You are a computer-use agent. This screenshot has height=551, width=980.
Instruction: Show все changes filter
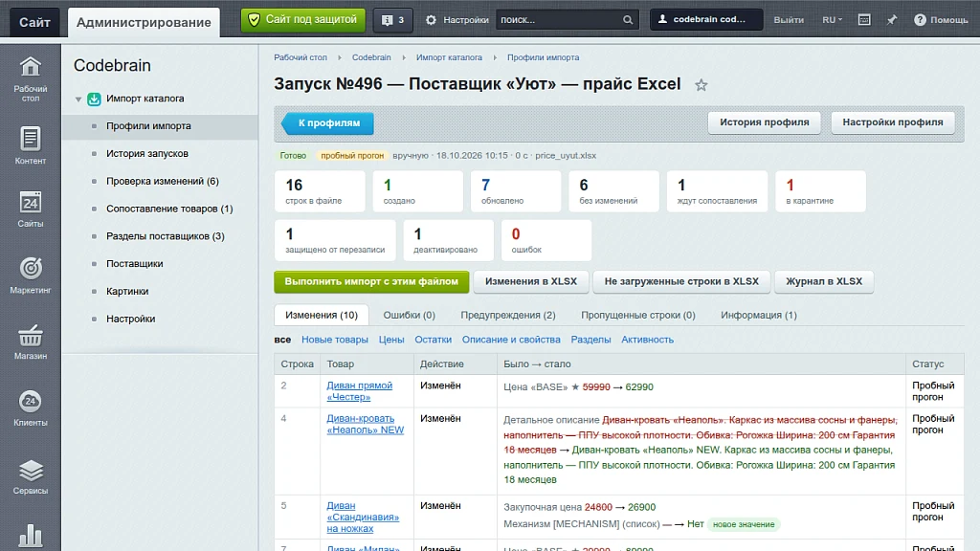coord(282,340)
